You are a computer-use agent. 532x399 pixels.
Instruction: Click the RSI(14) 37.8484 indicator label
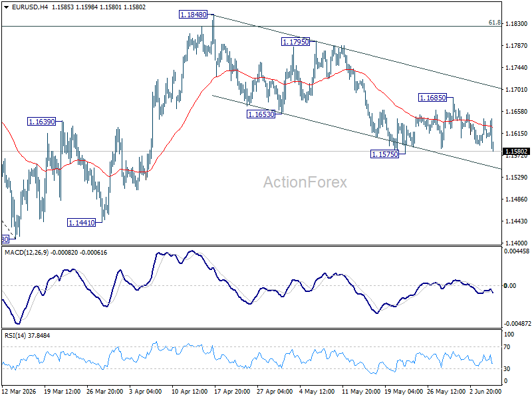coord(27,336)
